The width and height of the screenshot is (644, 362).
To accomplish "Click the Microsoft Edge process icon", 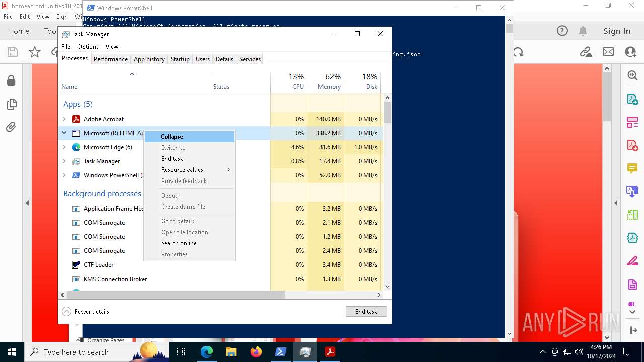I will (x=76, y=147).
